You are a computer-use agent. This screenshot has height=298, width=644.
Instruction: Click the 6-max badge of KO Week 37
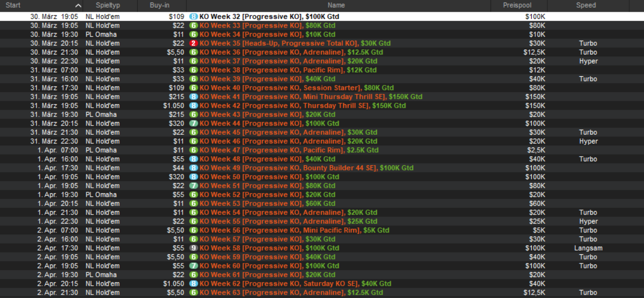click(193, 61)
